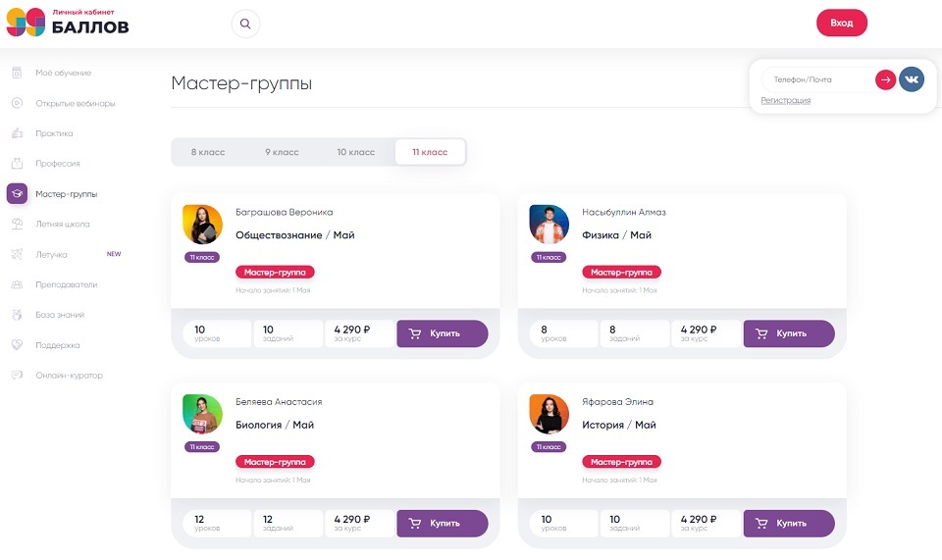Open the Поддержка sidebar section

pyautogui.click(x=57, y=345)
